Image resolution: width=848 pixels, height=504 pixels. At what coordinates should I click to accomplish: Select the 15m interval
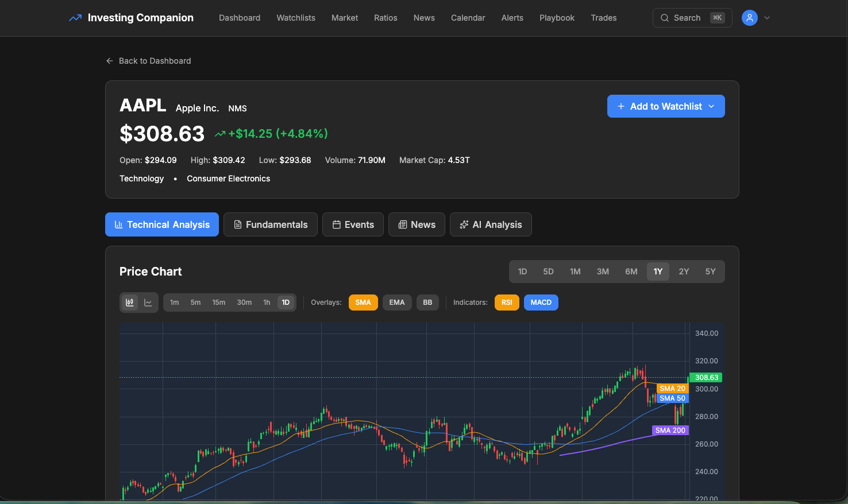(219, 303)
